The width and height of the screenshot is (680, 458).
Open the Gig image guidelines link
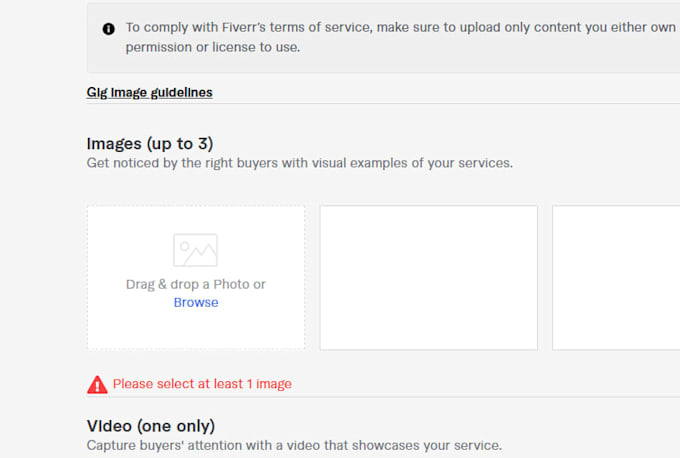coord(149,92)
